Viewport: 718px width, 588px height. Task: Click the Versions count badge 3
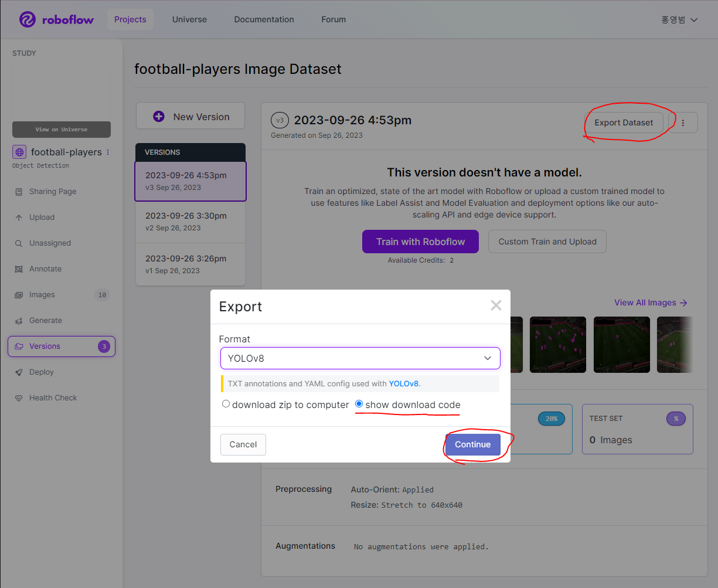(x=104, y=346)
